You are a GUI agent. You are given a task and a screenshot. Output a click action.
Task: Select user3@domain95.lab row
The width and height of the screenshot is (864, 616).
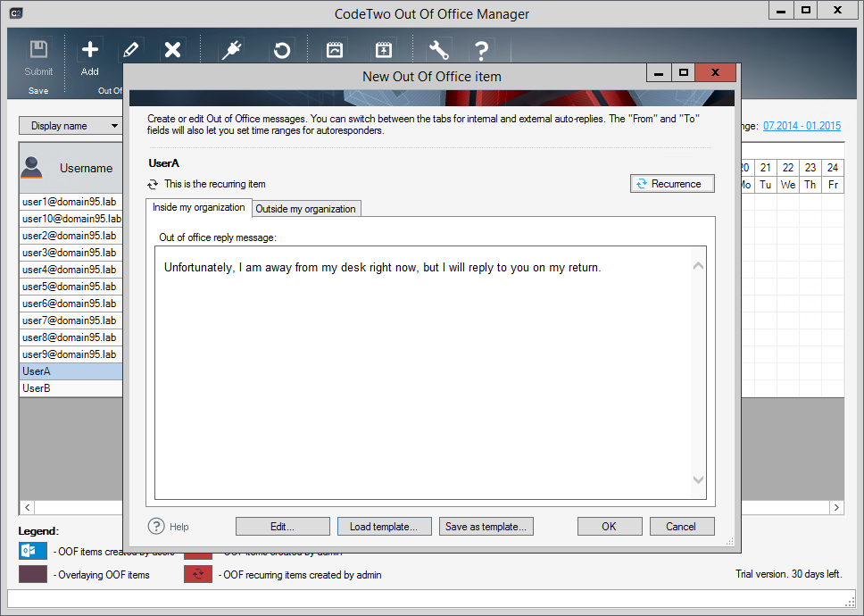(x=71, y=253)
